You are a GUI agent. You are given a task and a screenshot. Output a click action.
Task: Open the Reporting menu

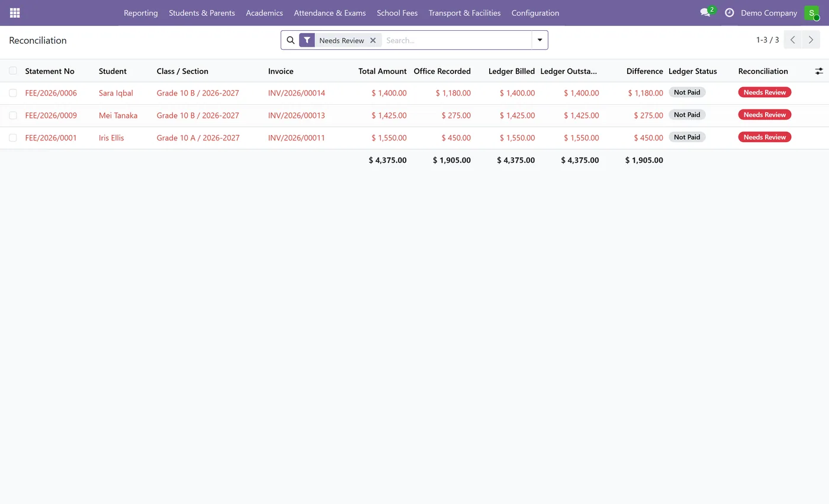pyautogui.click(x=141, y=12)
